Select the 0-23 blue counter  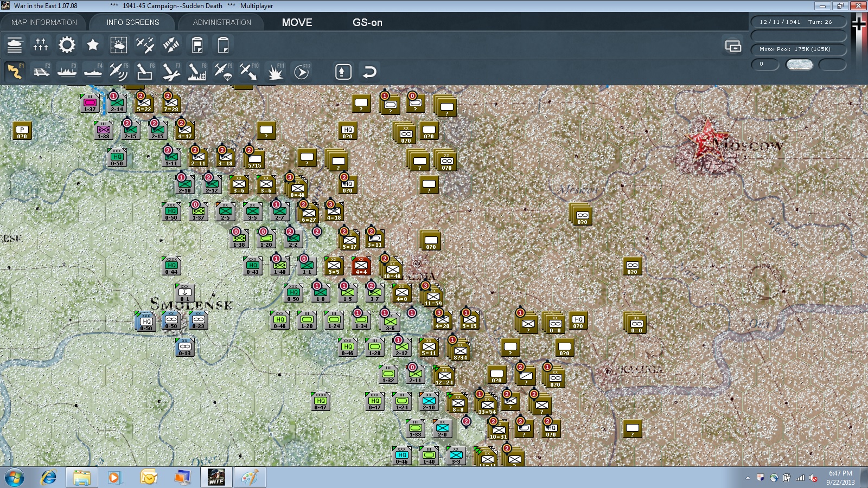pos(199,320)
